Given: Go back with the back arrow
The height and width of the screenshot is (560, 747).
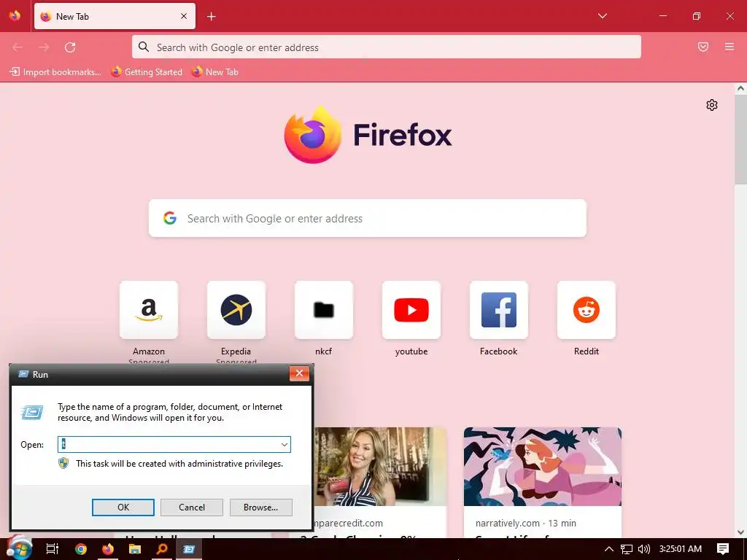Looking at the screenshot, I should (18, 47).
